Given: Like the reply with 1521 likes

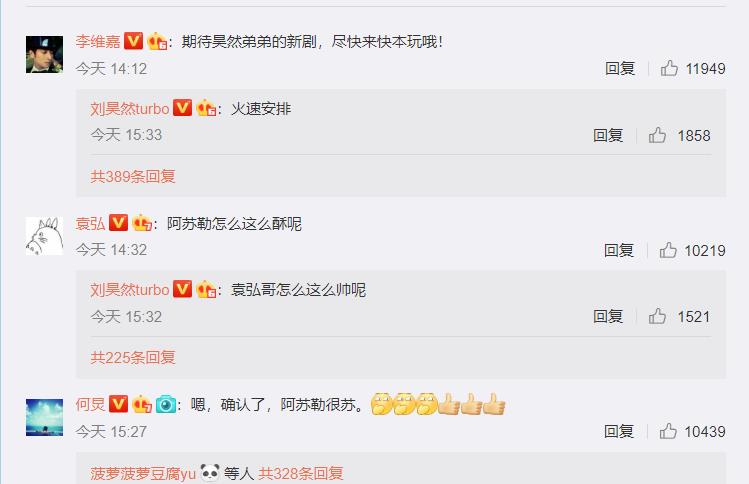Looking at the screenshot, I should coord(657,316).
